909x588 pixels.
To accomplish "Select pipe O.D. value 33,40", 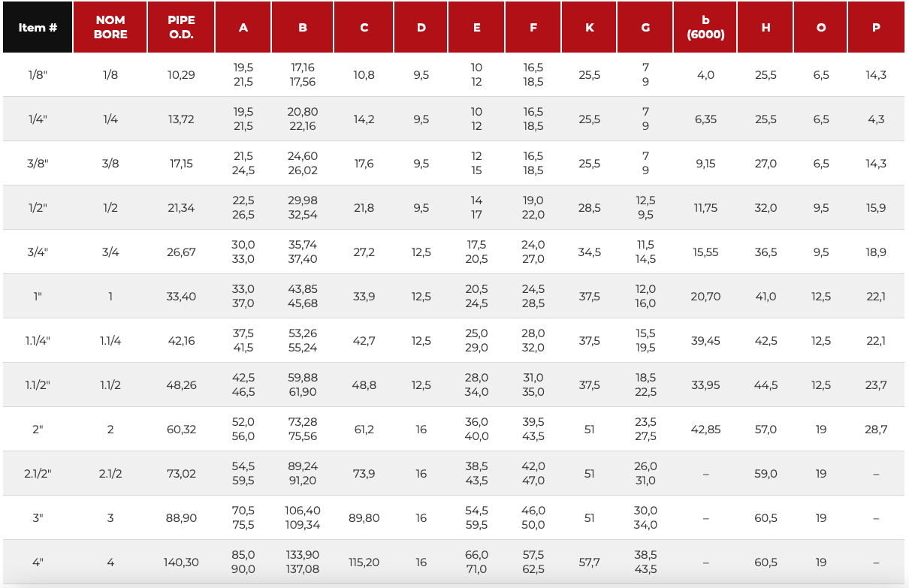I will click(x=181, y=297).
